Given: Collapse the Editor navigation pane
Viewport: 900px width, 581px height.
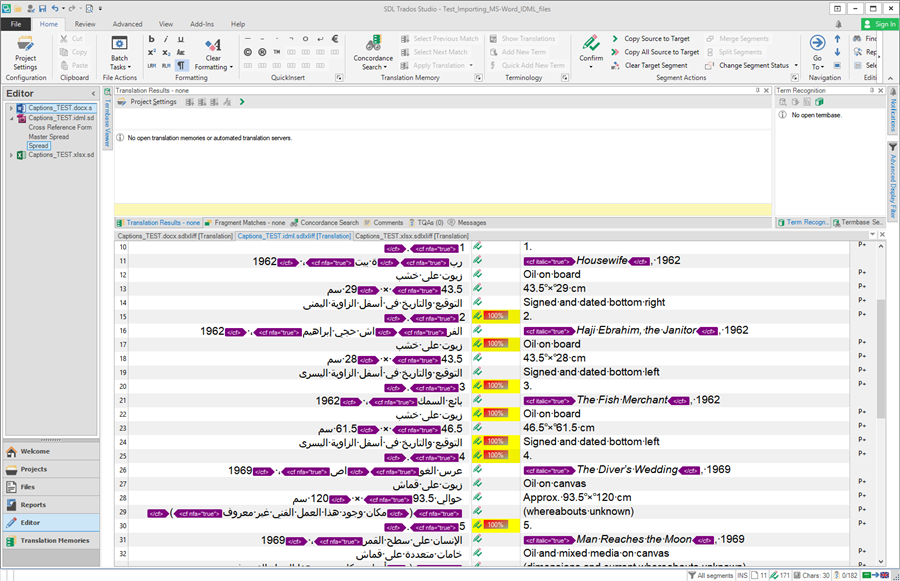Looking at the screenshot, I should click(x=93, y=94).
